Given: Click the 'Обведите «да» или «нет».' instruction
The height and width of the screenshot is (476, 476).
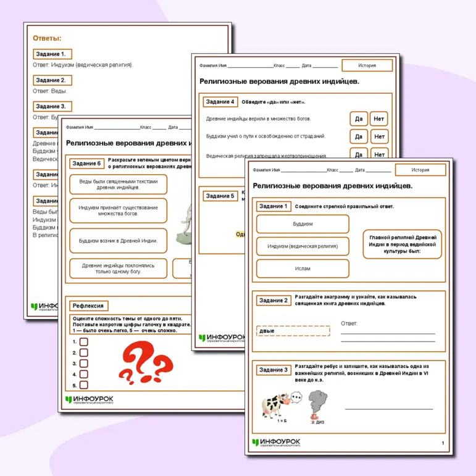Looking at the screenshot, I should (273, 102).
